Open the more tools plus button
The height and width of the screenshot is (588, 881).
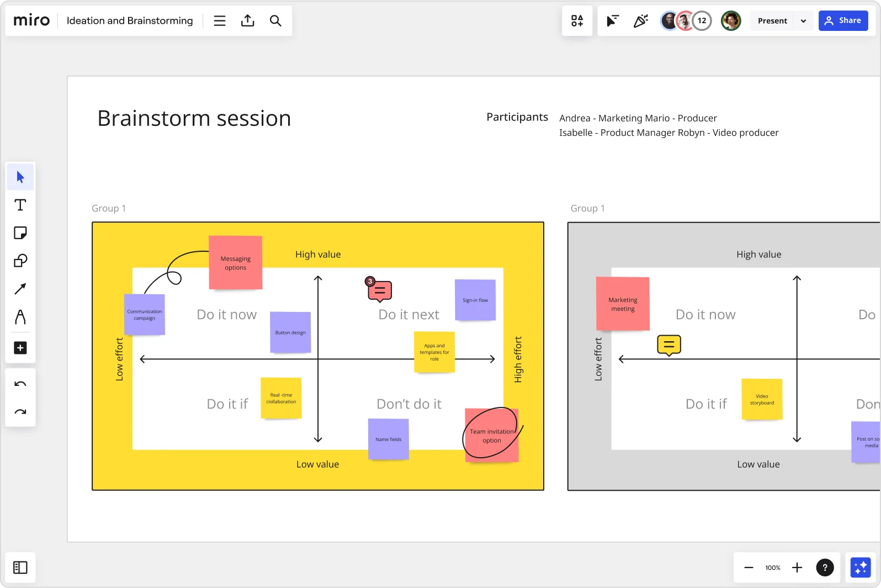[x=20, y=348]
